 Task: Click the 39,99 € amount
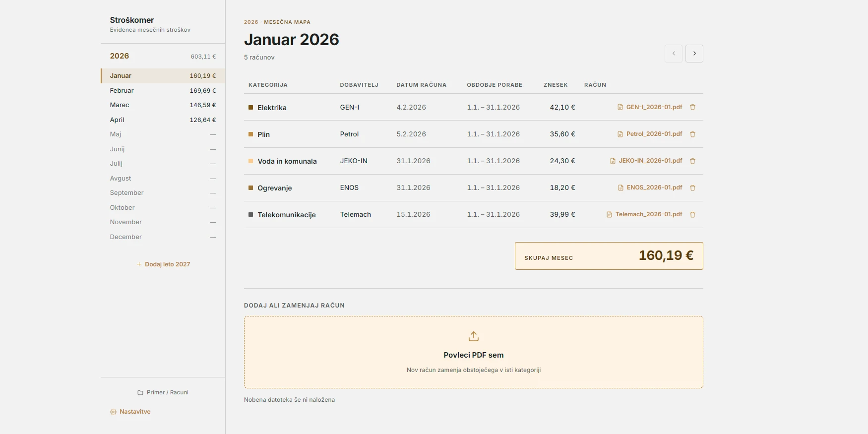tap(562, 214)
